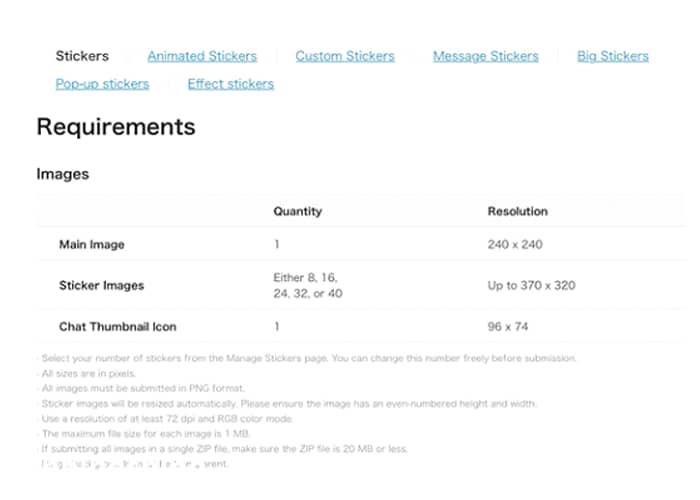The image size is (700, 500).
Task: Open the Animated Stickers tab
Action: coord(202,56)
